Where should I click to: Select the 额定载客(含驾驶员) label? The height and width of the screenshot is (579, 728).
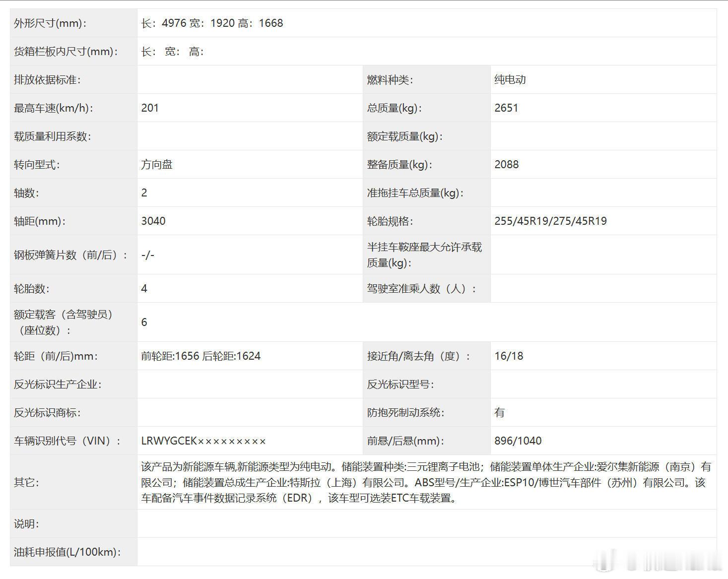(x=65, y=322)
